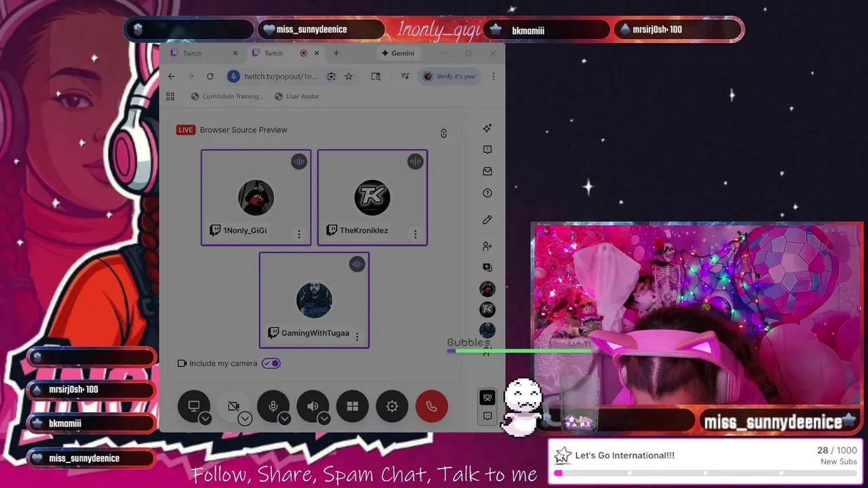
Task: Open the add chat bubble icon
Action: pos(487,268)
